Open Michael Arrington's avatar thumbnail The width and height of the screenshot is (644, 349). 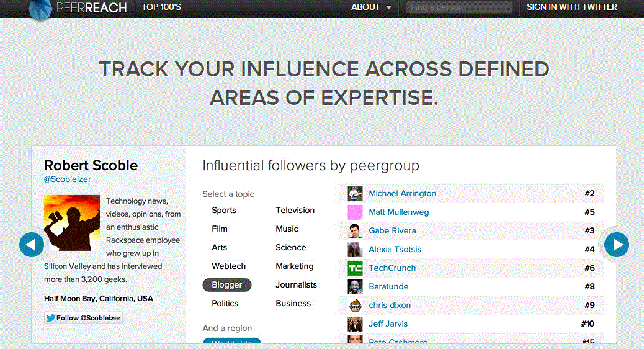point(356,194)
